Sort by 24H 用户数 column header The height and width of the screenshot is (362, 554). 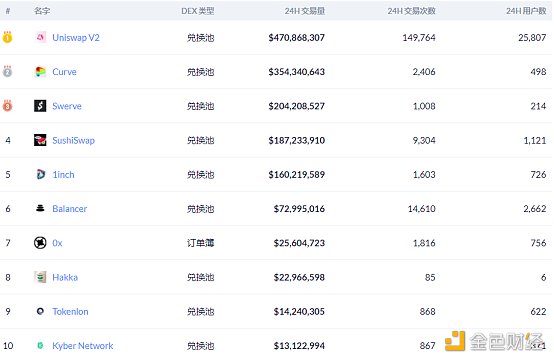[526, 11]
